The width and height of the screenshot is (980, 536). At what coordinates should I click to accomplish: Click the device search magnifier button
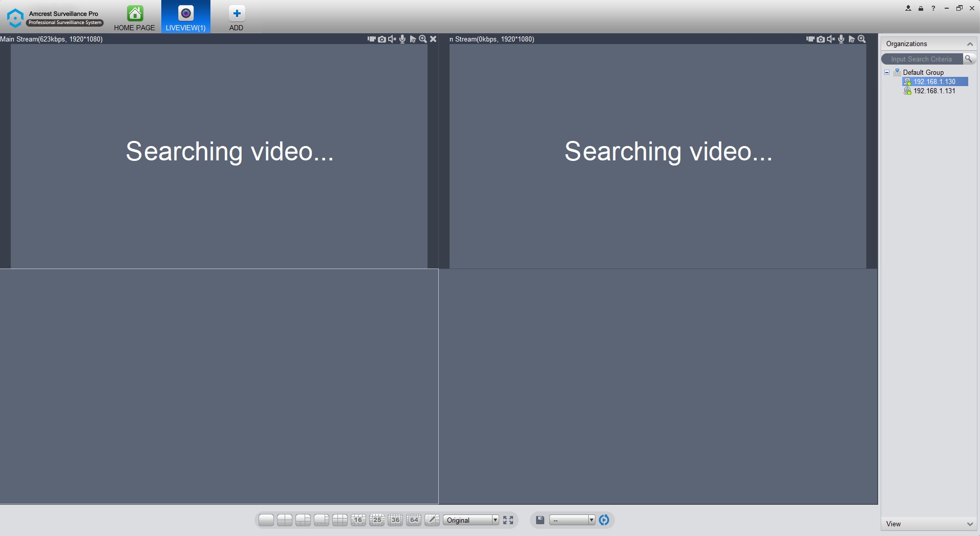[969, 59]
